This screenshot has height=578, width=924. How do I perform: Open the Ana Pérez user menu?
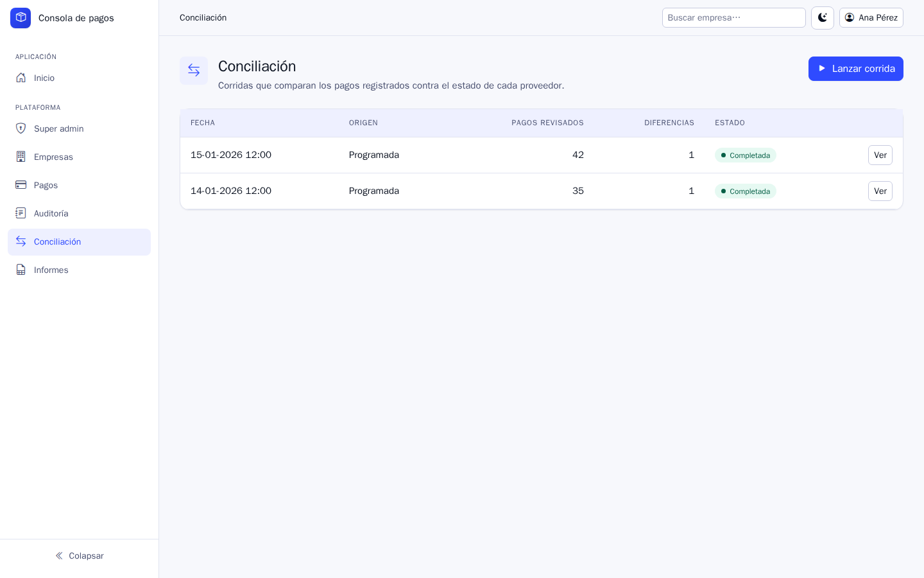[x=871, y=18]
